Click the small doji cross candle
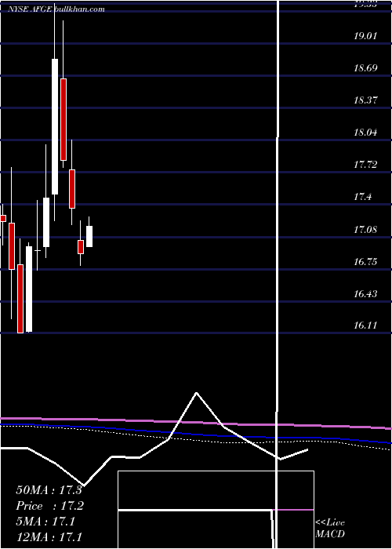The width and height of the screenshot is (392, 549). [38, 250]
